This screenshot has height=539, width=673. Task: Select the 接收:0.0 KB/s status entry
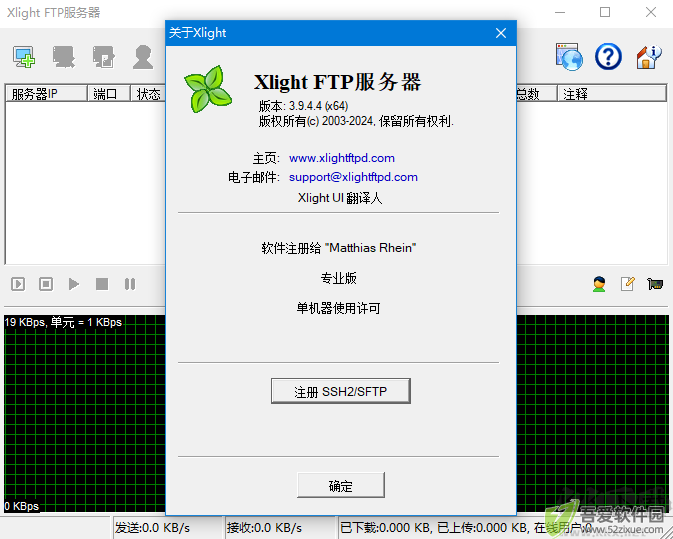[x=264, y=528]
